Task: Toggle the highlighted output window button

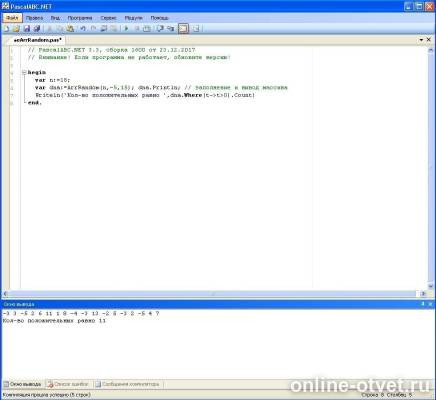Action: pyautogui.click(x=183, y=29)
